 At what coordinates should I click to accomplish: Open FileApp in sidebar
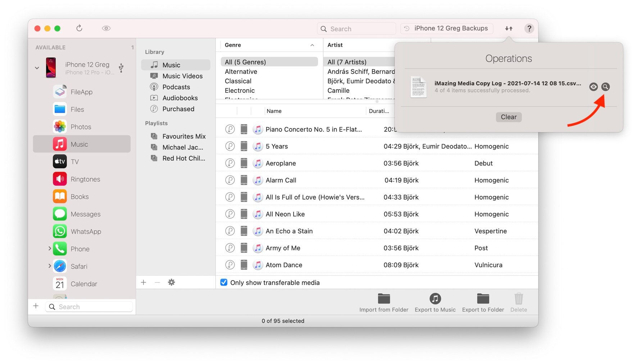tap(82, 92)
